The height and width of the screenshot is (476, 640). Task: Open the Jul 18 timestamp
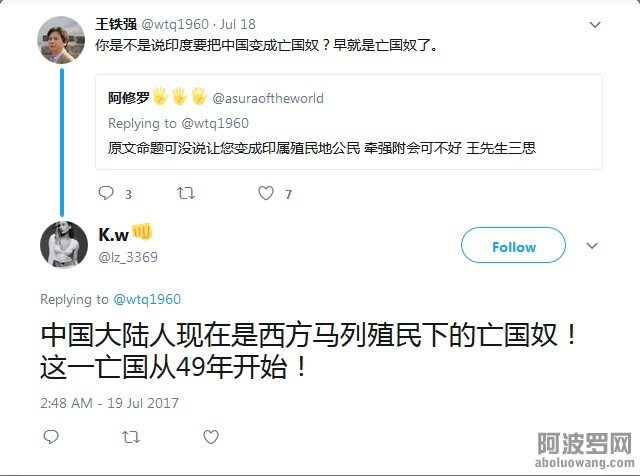coord(238,24)
